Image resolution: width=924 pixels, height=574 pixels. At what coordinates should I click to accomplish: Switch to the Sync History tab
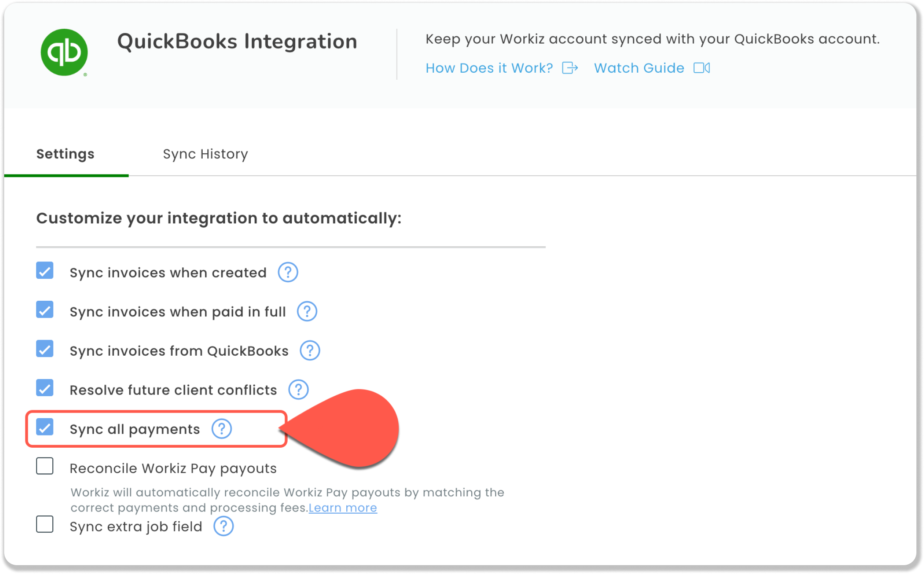pos(205,154)
